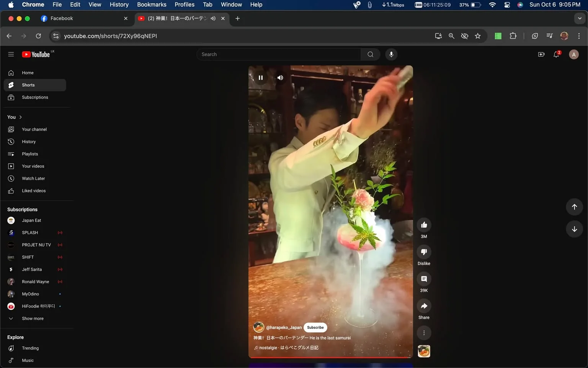Like the Short with 3M likes
This screenshot has height=368, width=588.
tap(424, 225)
